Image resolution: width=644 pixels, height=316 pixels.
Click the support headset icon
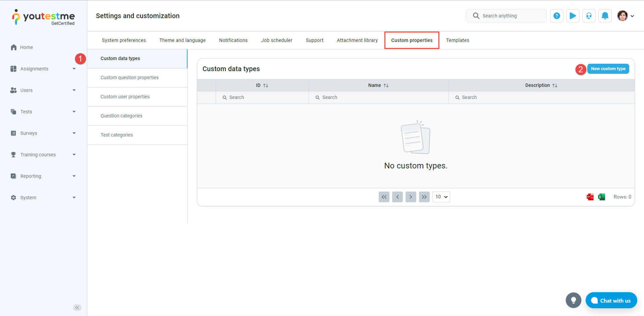pyautogui.click(x=589, y=16)
